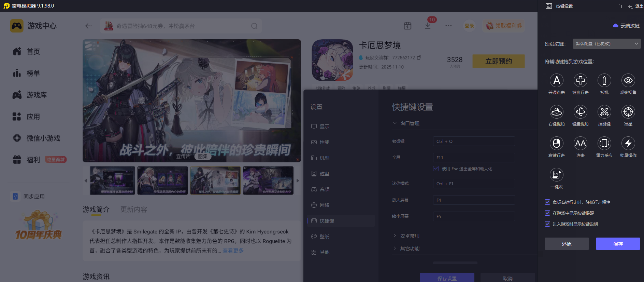The height and width of the screenshot is (282, 644).
Task: Uncheck 在游戏中显示按键提醒 option
Action: click(547, 213)
